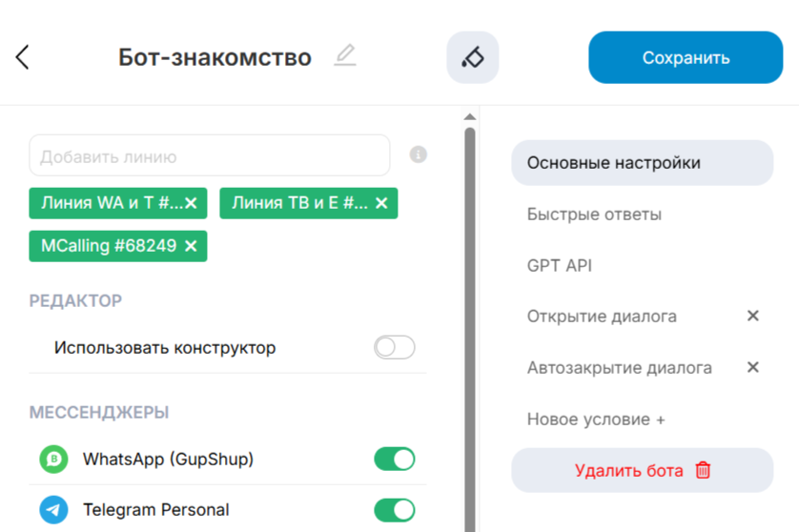Click the back arrow icon
The width and height of the screenshot is (799, 532).
click(x=23, y=57)
